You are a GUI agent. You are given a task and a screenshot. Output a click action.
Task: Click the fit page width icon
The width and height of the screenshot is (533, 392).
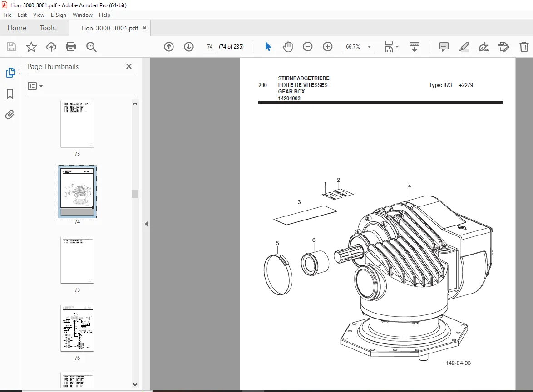(x=389, y=47)
